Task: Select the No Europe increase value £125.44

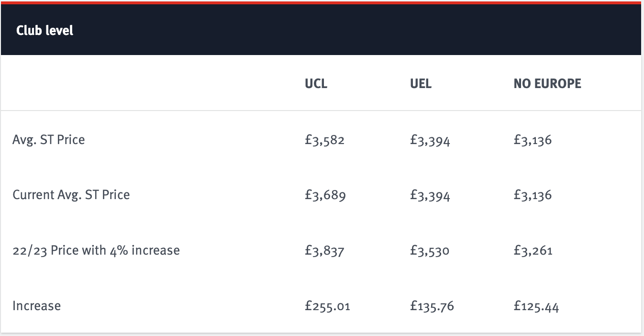Action: click(536, 306)
